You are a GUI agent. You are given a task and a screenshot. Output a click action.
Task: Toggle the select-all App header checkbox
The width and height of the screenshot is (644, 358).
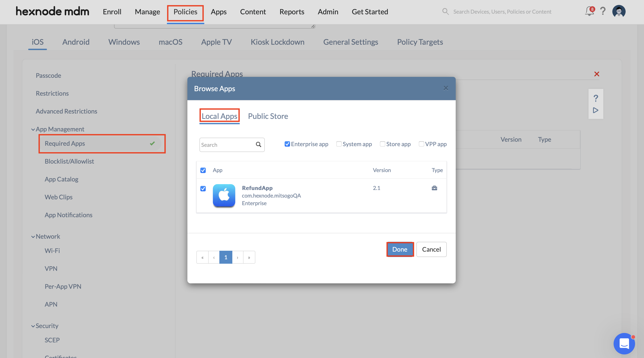[x=203, y=170]
